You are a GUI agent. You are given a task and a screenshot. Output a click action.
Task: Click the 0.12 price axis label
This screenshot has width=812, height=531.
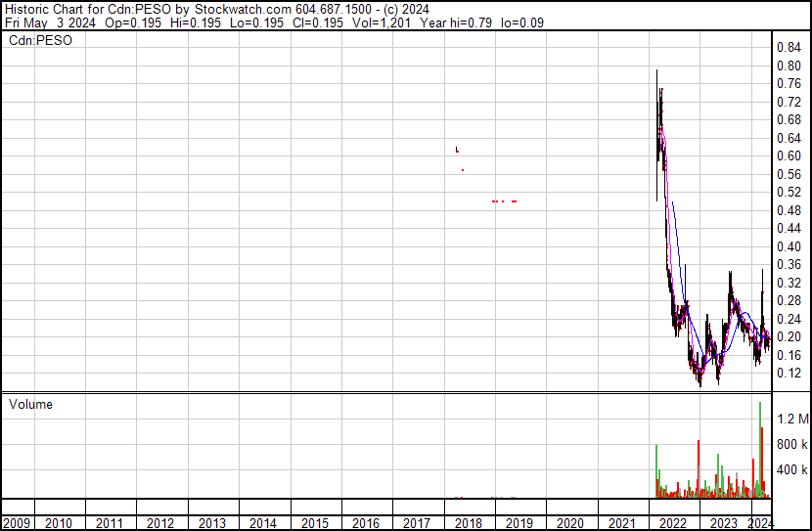789,373
